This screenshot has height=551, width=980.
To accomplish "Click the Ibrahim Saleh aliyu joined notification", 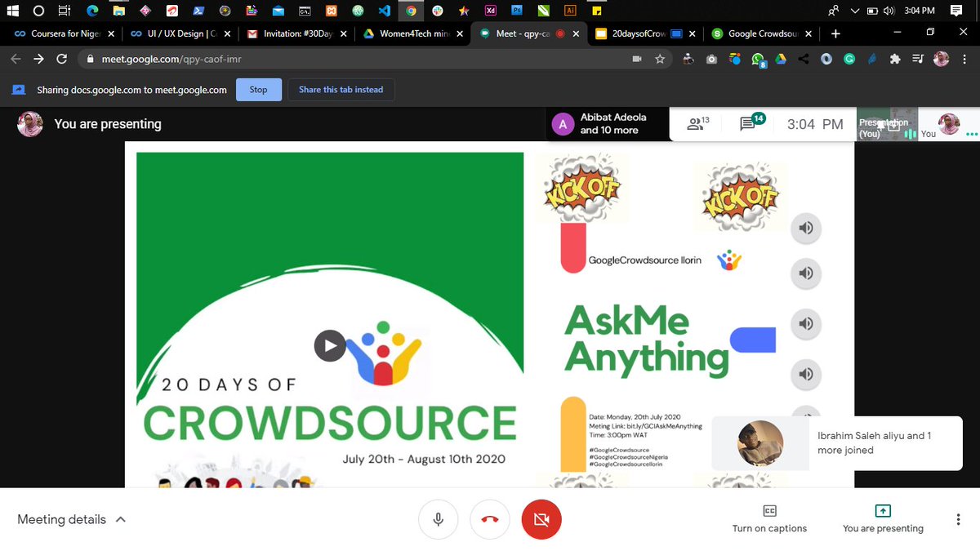I will [x=836, y=443].
